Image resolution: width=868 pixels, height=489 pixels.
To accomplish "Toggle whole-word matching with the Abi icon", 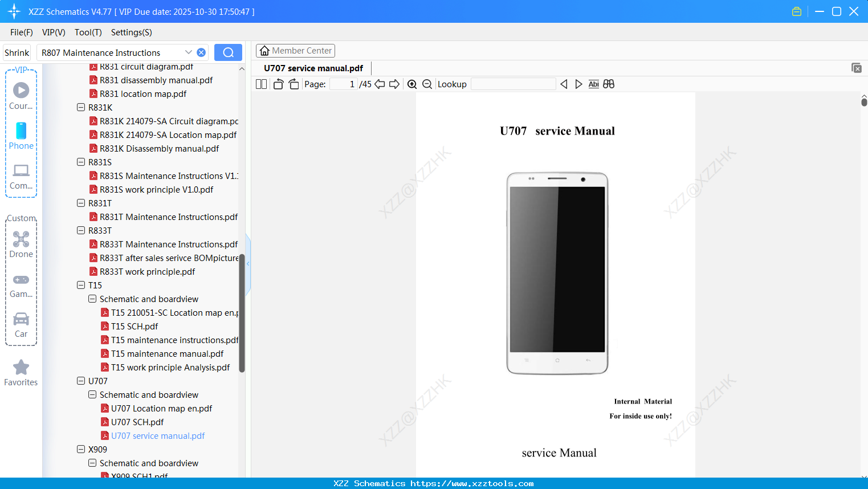I will tap(594, 84).
